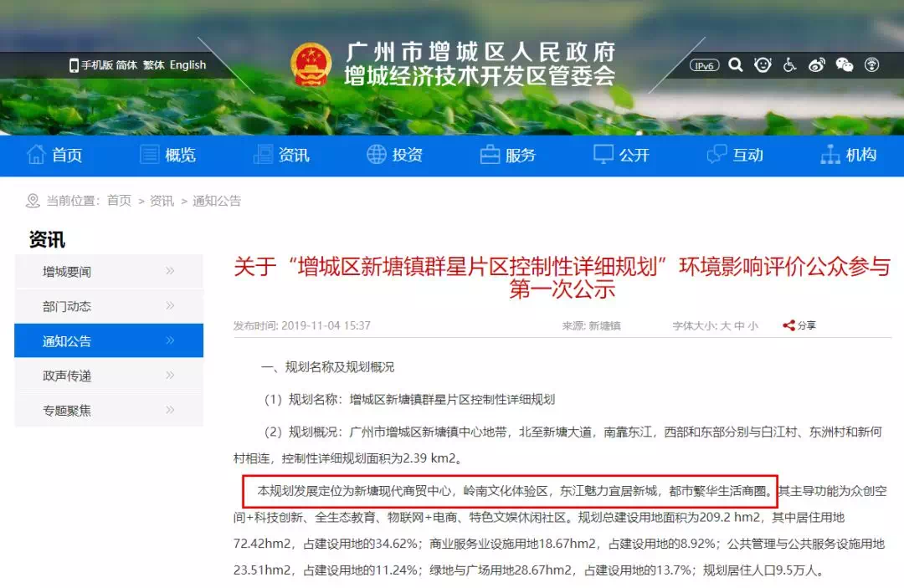Screen dimensions: 904x588
Task: Open the WeChat icon in header
Action: pos(845,64)
